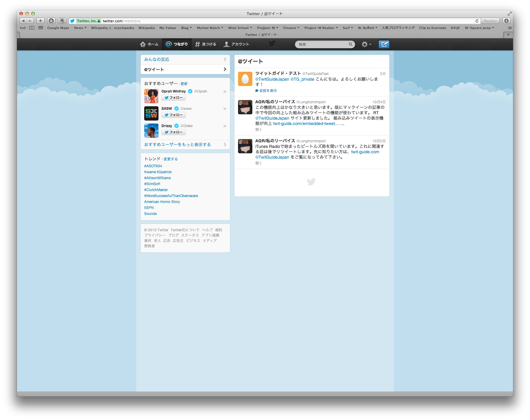Open the ヘルプ footer link
Viewport: 530px width, 420px height.
(207, 230)
